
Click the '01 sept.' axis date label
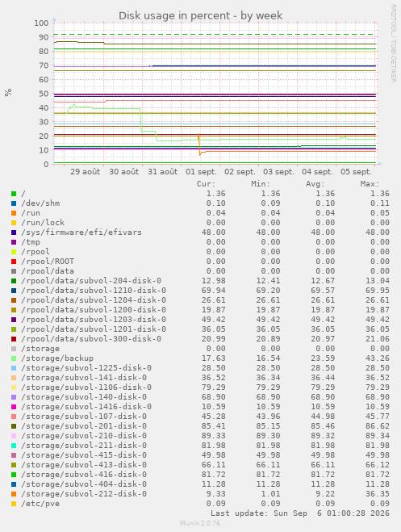201,172
